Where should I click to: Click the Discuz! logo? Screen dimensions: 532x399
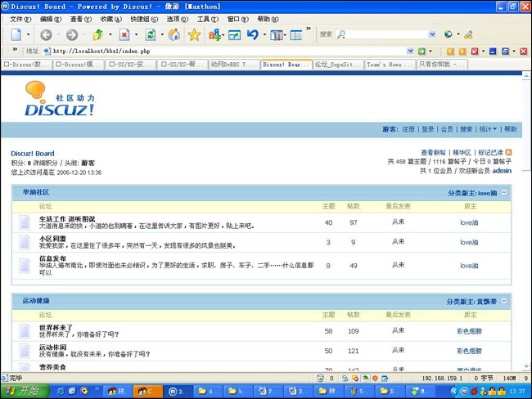(x=60, y=99)
